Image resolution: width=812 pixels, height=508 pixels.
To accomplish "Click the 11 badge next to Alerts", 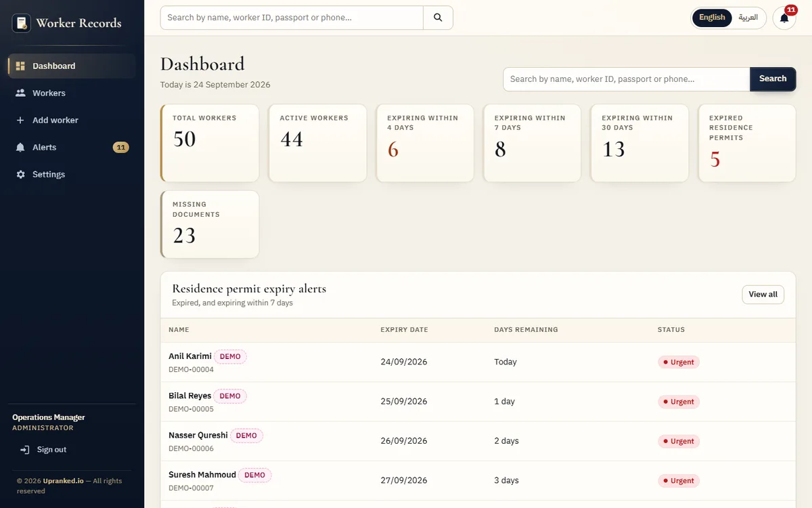I will coord(120,147).
